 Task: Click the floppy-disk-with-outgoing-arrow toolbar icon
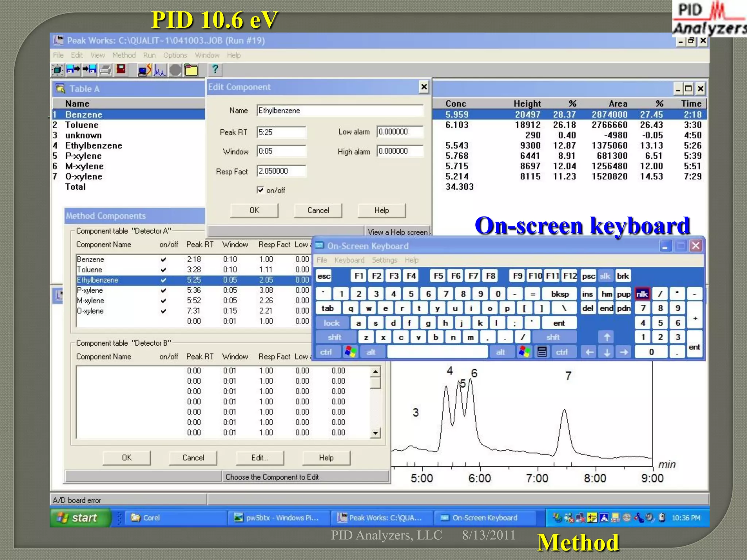click(x=73, y=70)
